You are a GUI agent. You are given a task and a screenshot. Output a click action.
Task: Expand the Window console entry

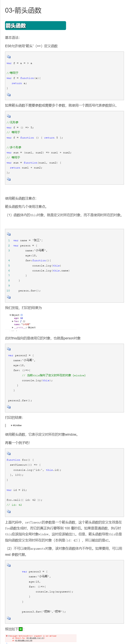12,425
